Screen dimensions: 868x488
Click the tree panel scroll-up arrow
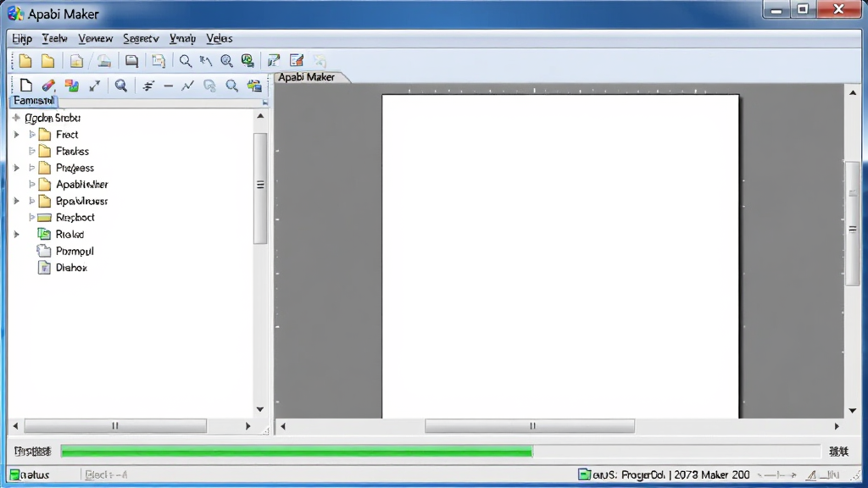pyautogui.click(x=260, y=116)
